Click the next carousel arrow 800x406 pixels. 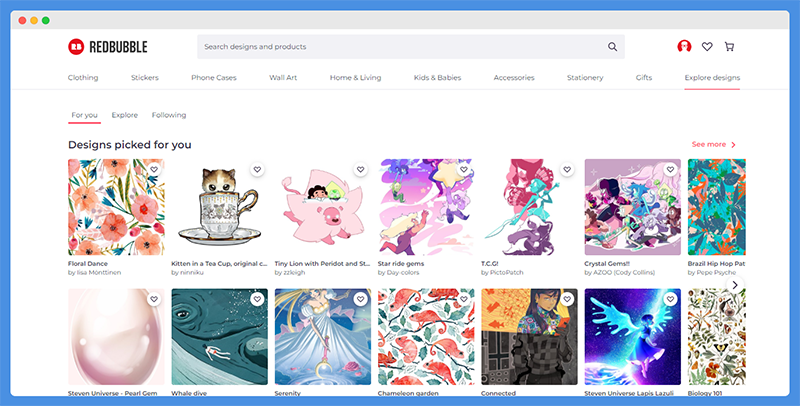click(x=735, y=285)
